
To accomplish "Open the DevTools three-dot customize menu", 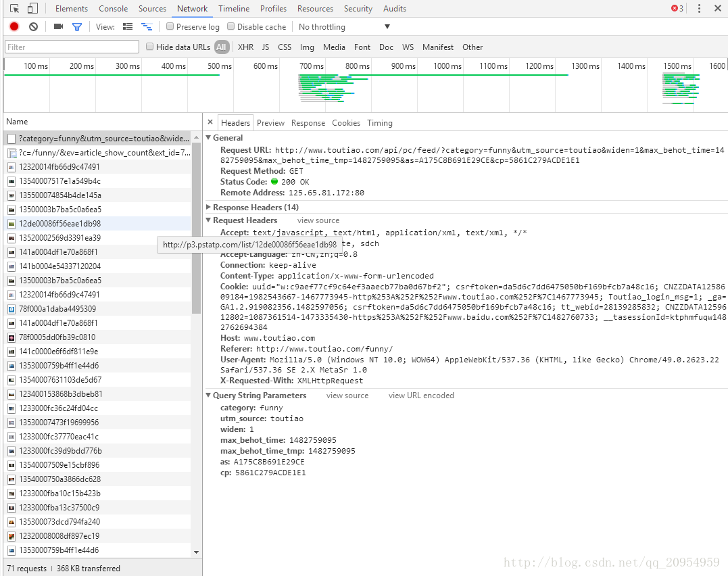I will [699, 8].
